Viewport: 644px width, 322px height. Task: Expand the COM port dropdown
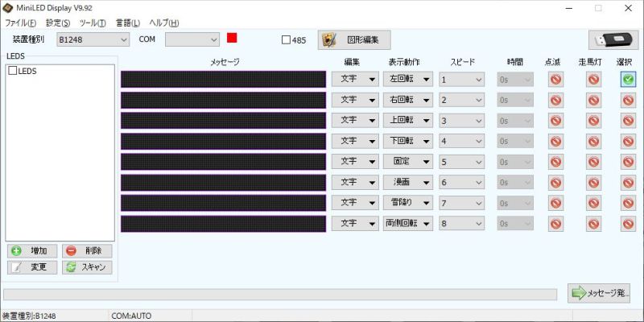192,39
